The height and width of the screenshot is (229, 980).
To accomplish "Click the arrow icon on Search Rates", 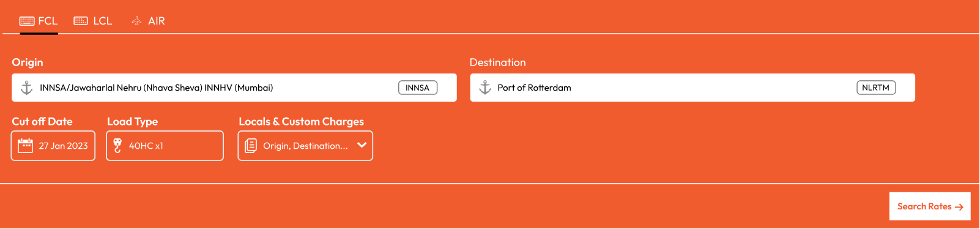I will pyautogui.click(x=959, y=207).
